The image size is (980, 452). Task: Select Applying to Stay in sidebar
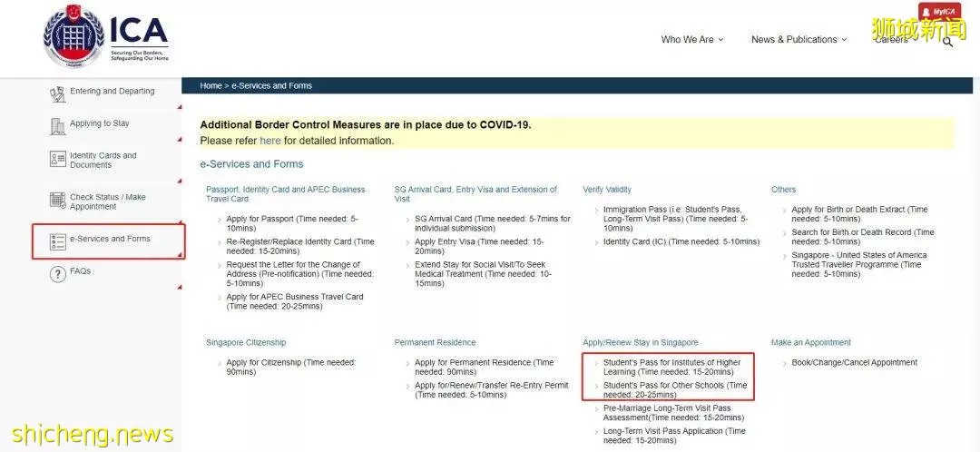click(x=100, y=123)
